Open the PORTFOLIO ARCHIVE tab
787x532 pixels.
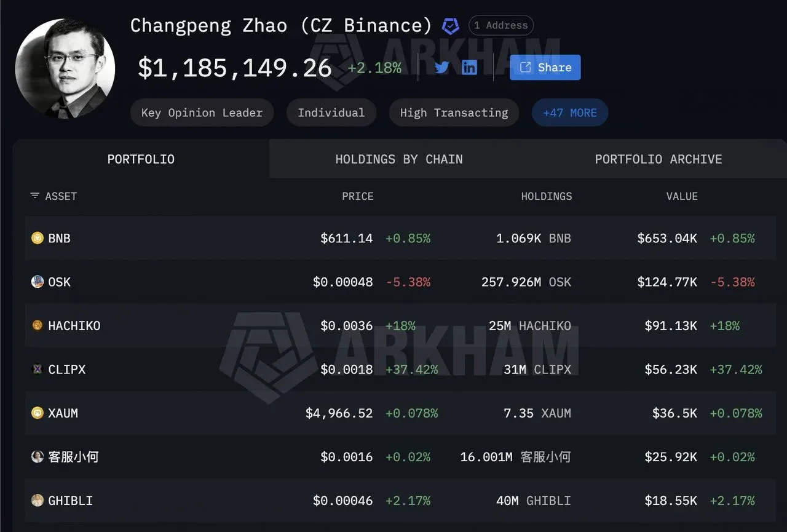click(x=658, y=159)
